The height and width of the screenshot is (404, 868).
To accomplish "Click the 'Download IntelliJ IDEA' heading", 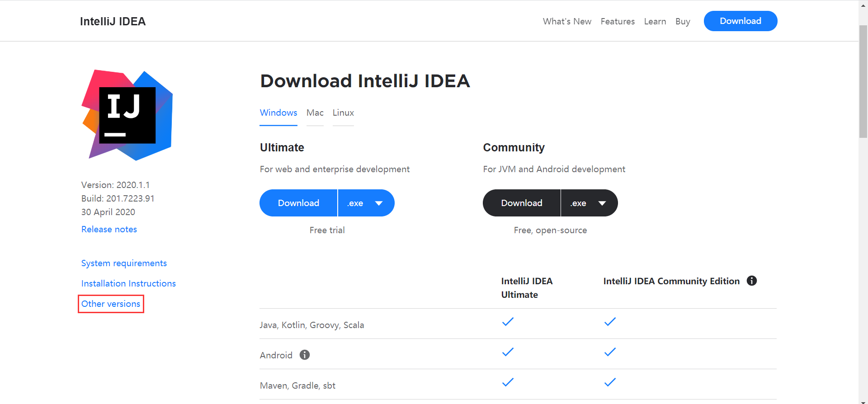I will point(365,81).
